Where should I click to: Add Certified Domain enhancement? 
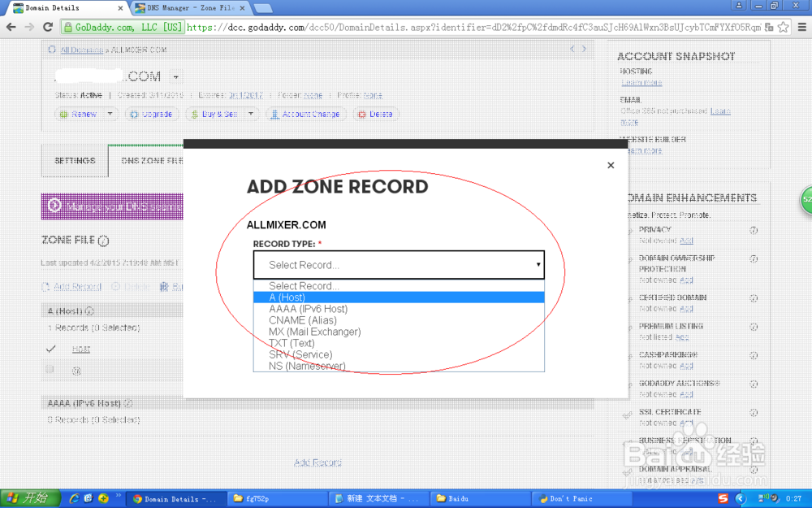(687, 308)
